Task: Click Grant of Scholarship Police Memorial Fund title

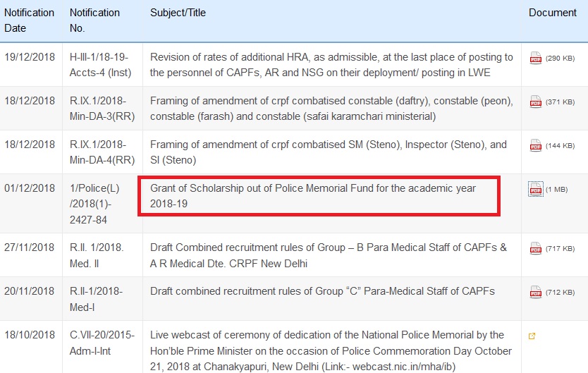Action: click(313, 195)
